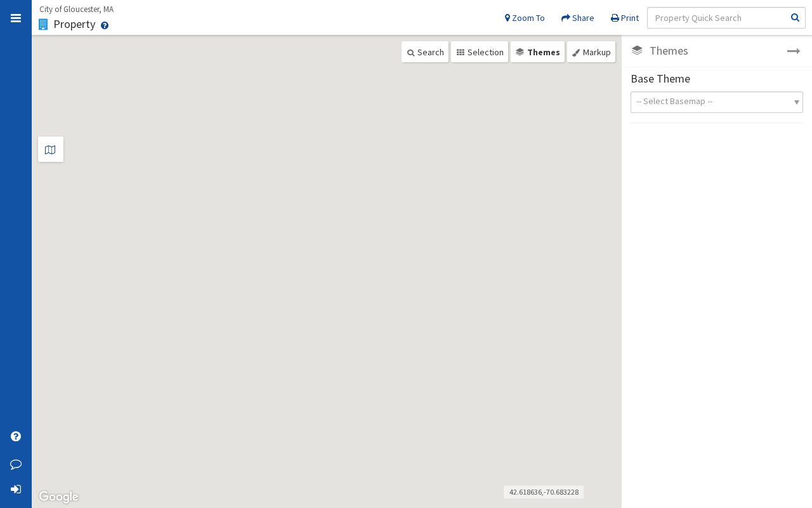Open the feedback chat bubble icon
Viewport: 812px width, 508px height.
tap(16, 464)
